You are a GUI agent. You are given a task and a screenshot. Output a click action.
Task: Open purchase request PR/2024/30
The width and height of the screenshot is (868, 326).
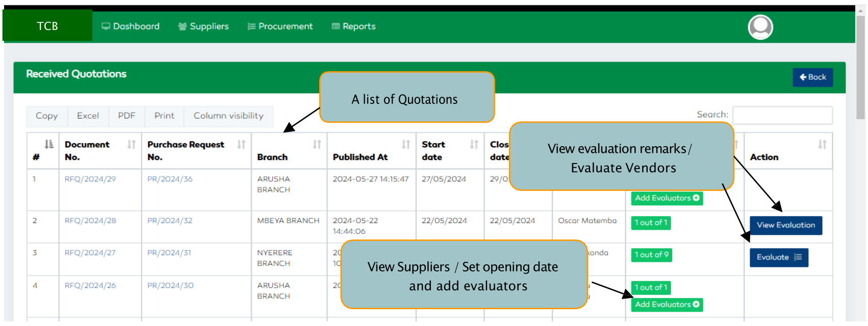[x=170, y=286]
